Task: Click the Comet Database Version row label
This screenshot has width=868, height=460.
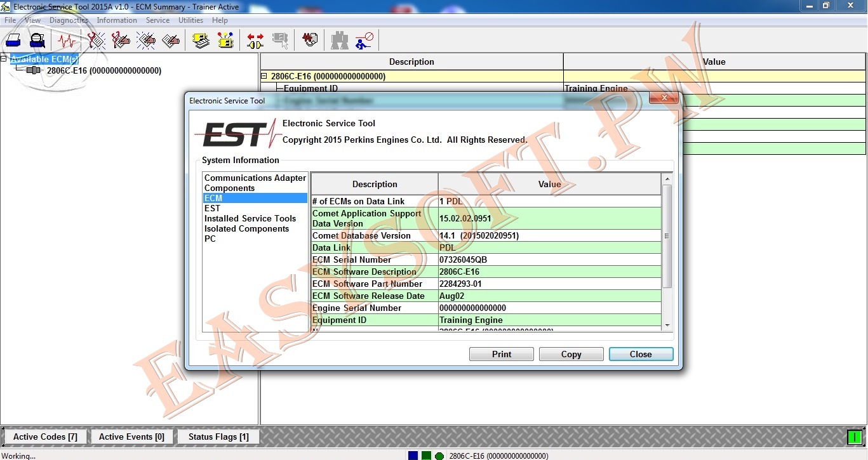Action: 361,235
